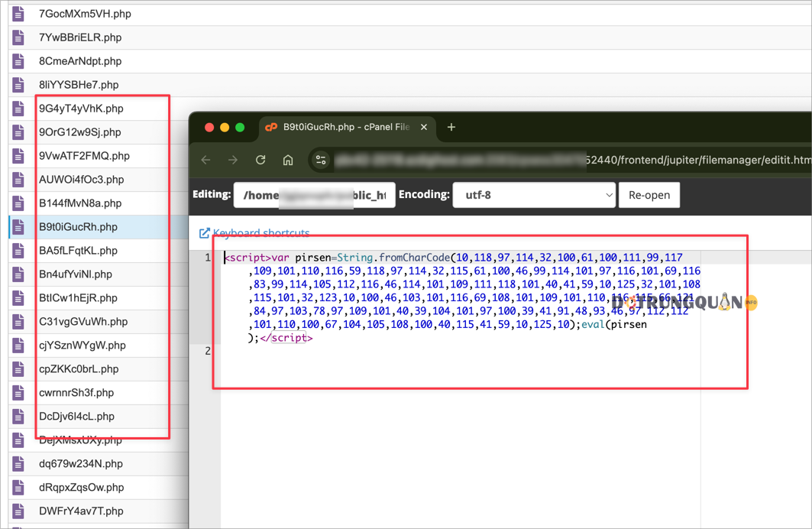Click the file icon beside 9OrG12w9Sj.php

click(18, 132)
